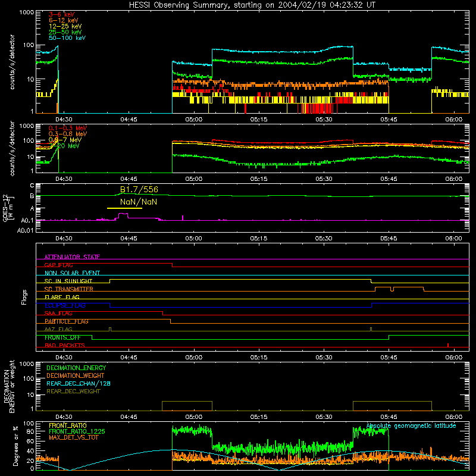
Task: Click the '0.8-7 MeV' legend label
Action: pos(65,140)
